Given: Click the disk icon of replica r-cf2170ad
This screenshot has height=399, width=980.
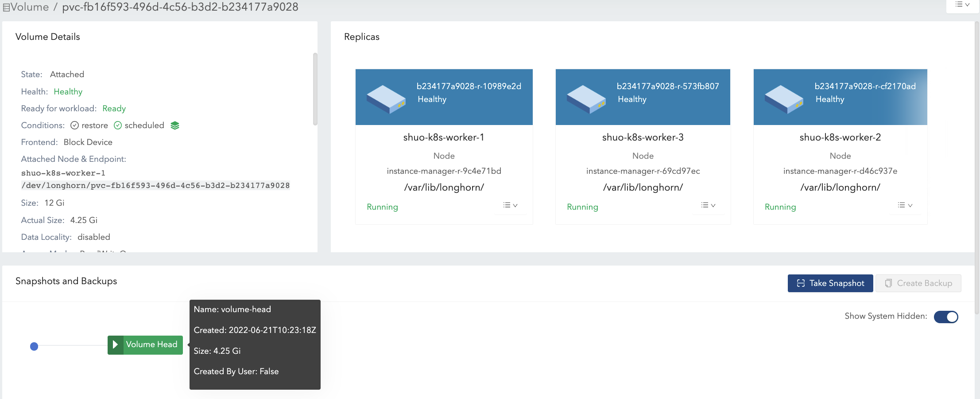Looking at the screenshot, I should 783,99.
